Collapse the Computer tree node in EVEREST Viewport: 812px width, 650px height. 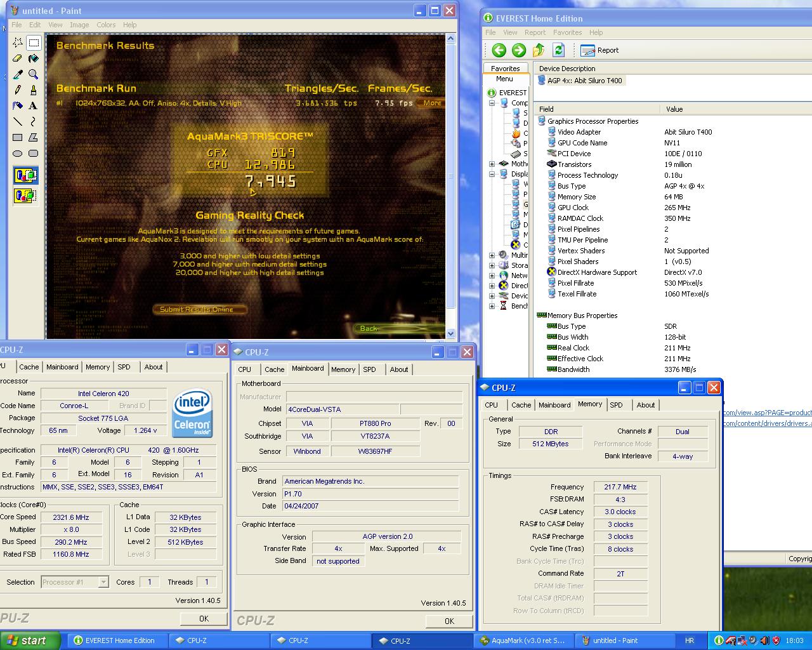click(x=492, y=103)
